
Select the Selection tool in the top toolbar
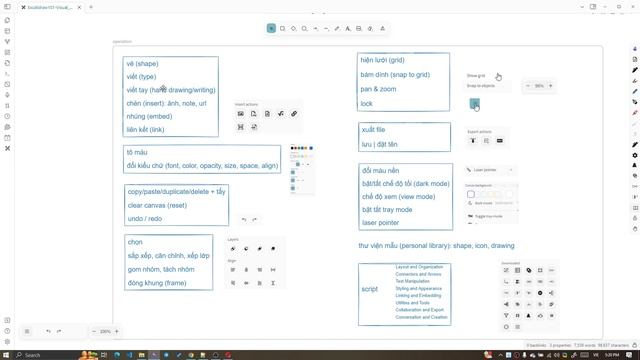pyautogui.click(x=271, y=28)
